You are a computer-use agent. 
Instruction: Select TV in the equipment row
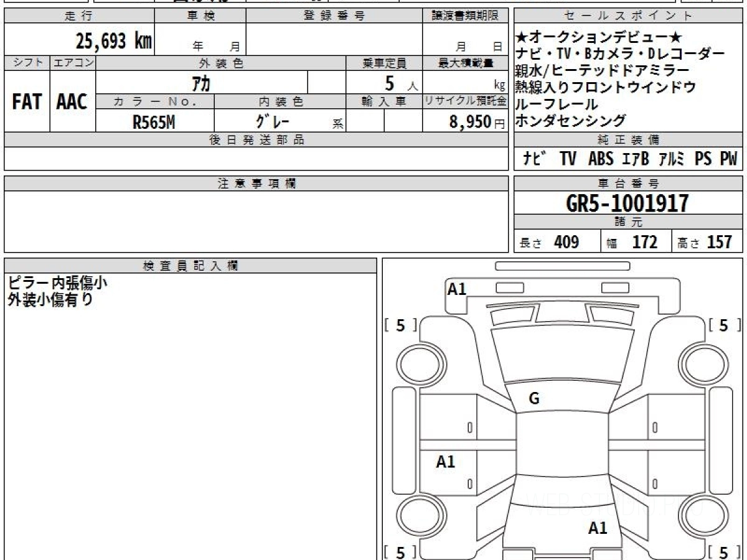click(x=568, y=159)
